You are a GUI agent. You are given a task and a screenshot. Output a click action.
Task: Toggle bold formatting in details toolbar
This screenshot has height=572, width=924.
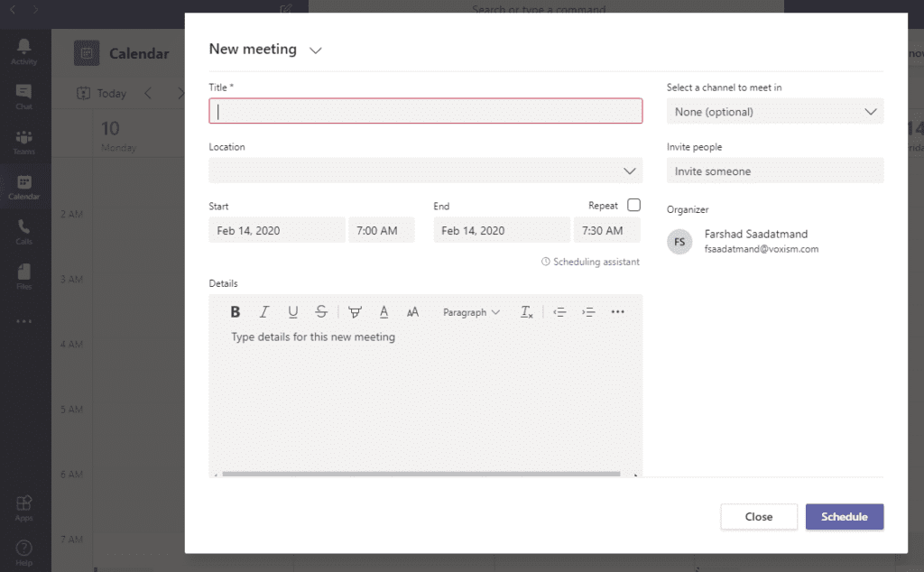coord(235,311)
